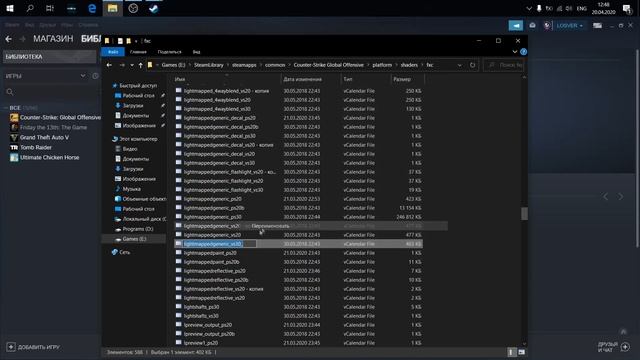Open the Windows notification center
640x360 pixels.
coord(627,9)
